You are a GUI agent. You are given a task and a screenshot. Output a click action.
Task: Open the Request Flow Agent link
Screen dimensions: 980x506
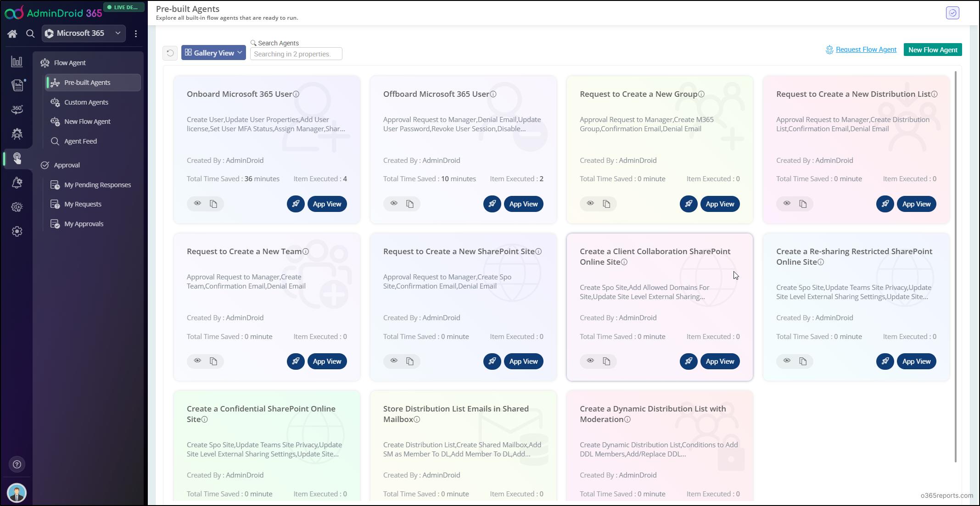click(x=866, y=50)
